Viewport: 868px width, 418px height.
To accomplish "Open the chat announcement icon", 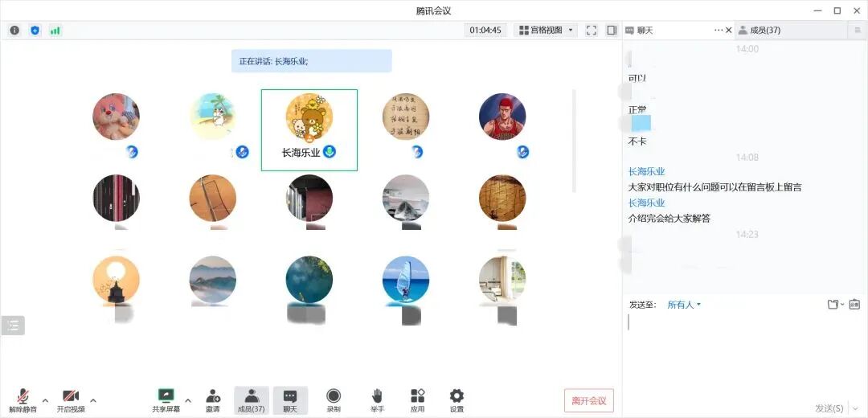I will pyautogui.click(x=854, y=304).
